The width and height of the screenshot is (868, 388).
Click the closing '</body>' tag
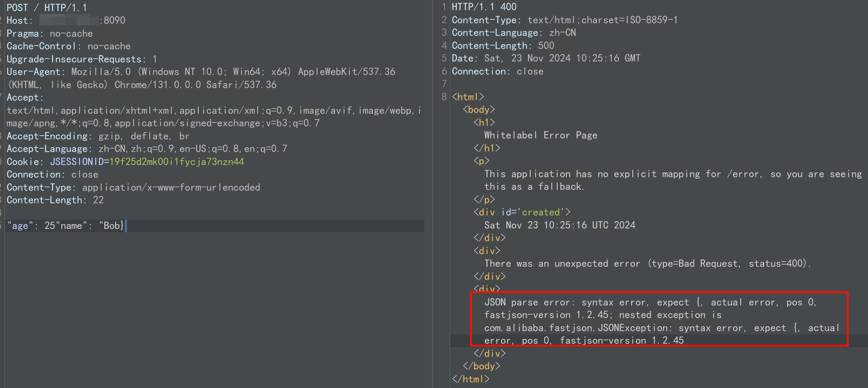tap(482, 366)
